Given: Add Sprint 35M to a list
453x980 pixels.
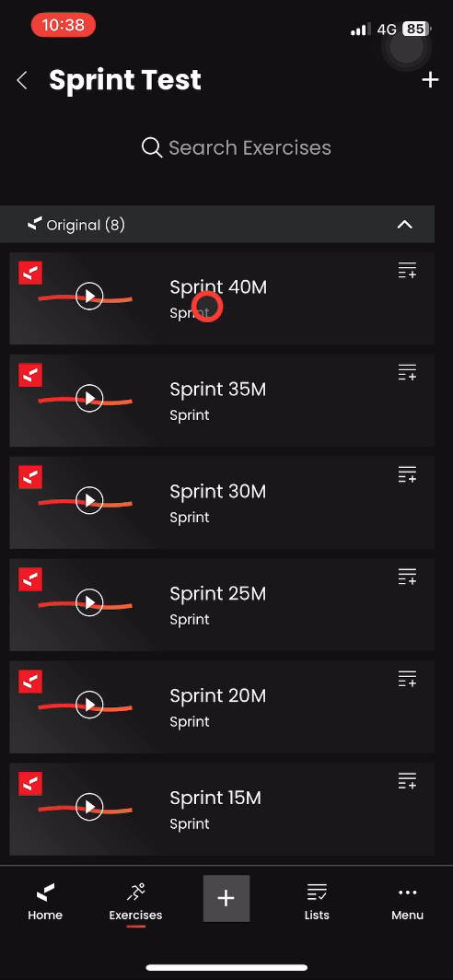Looking at the screenshot, I should tap(407, 372).
